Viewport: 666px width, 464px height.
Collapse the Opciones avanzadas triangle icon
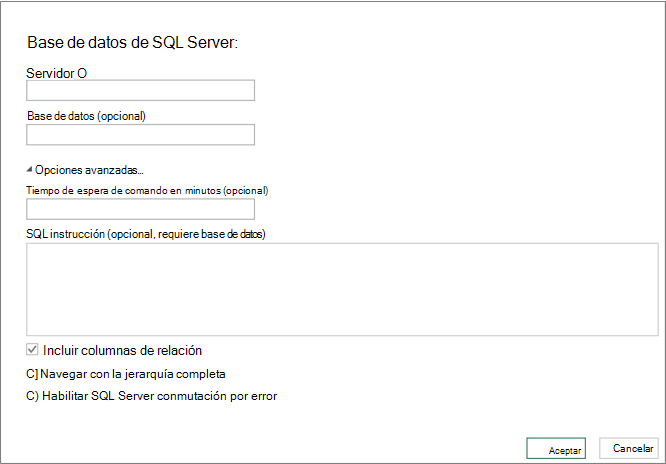(30, 170)
